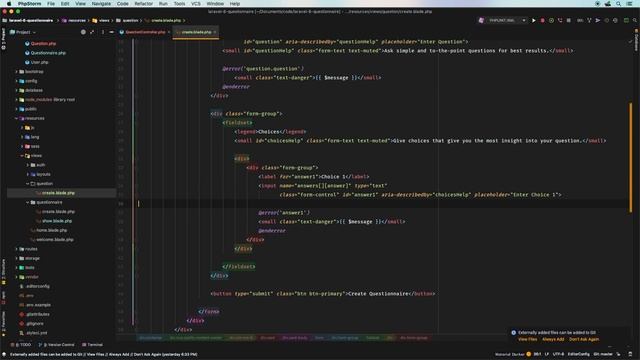This screenshot has width=640, height=360.
Task: Switch to the create.blade.php editor tab
Action: 196,32
